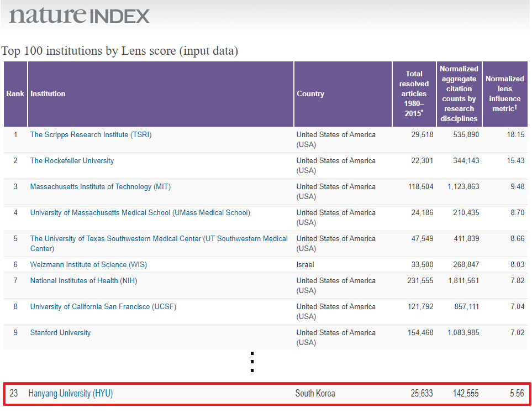Open University of California San Francisco link

103,307
